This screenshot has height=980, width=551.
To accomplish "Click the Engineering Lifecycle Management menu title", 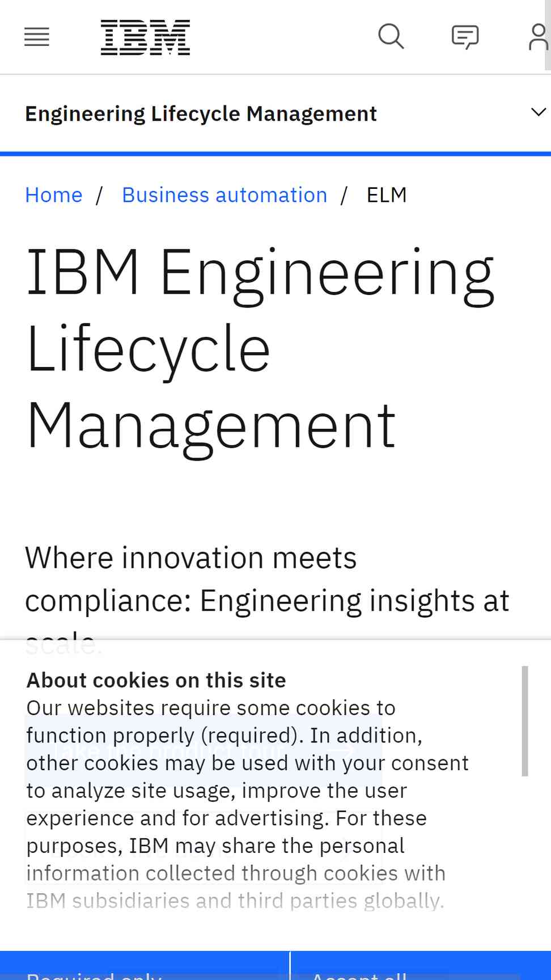I will click(201, 113).
